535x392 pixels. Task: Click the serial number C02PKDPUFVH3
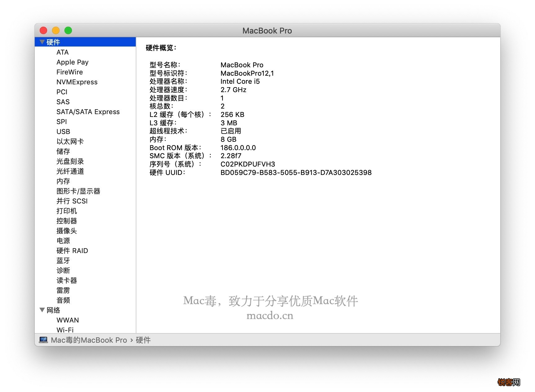tap(248, 164)
